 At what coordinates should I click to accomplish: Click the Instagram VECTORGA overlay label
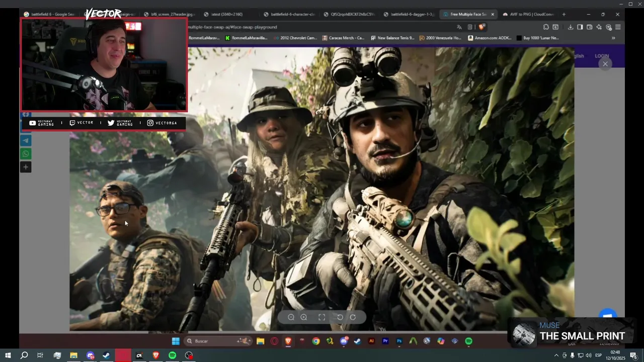coord(162,123)
